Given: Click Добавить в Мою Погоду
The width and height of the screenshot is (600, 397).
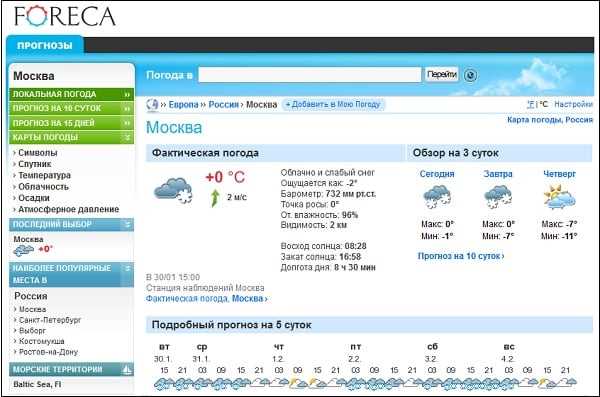Looking at the screenshot, I should 333,104.
